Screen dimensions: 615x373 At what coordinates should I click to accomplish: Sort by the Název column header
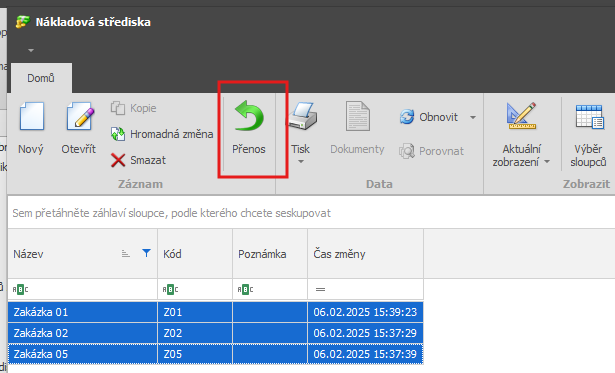(83, 254)
